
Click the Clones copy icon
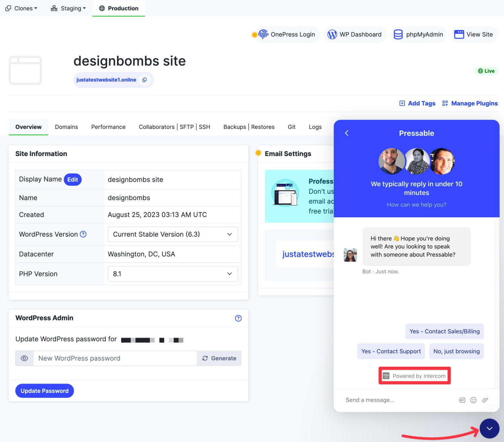(x=8, y=8)
